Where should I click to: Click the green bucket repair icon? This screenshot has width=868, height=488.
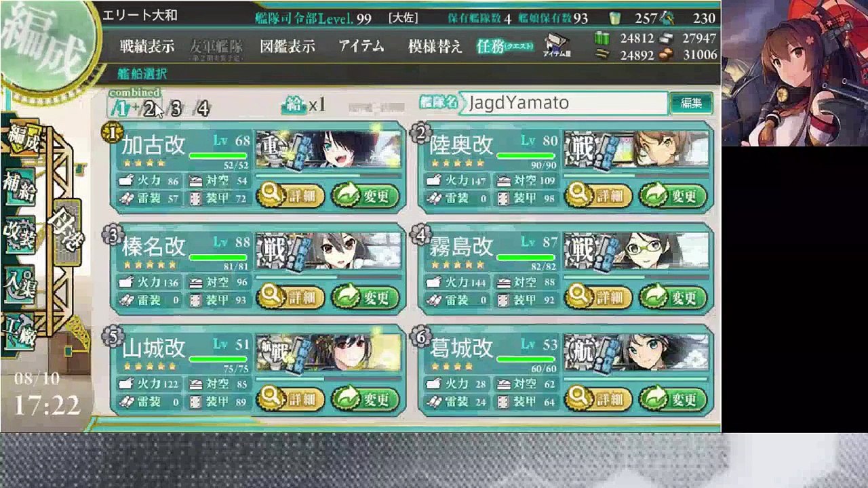tap(615, 18)
